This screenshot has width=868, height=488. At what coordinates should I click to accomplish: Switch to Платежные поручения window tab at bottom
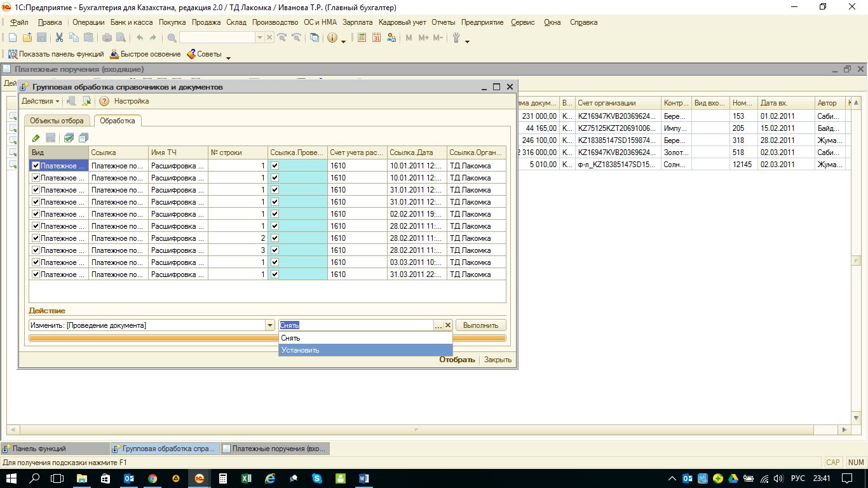(x=275, y=449)
